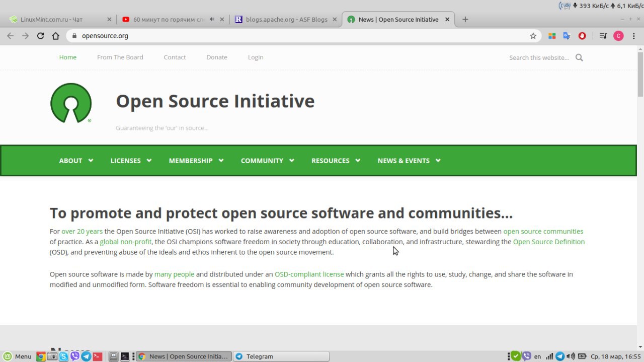644x362 pixels.
Task: Click the show desktop panel icon
Action: (x=114, y=356)
